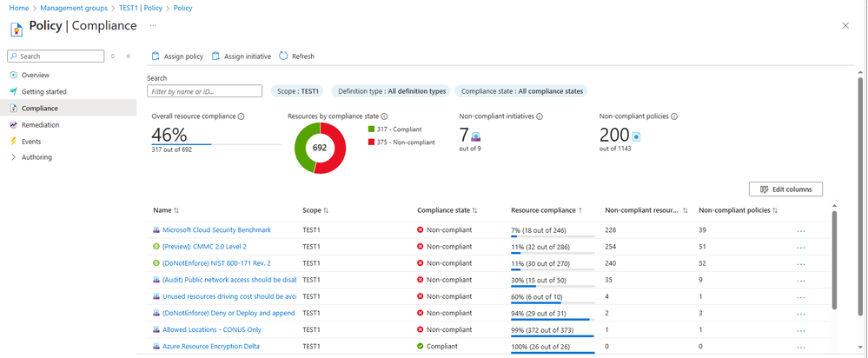Open more options for Unused resources row
868x358 pixels.
(801, 297)
